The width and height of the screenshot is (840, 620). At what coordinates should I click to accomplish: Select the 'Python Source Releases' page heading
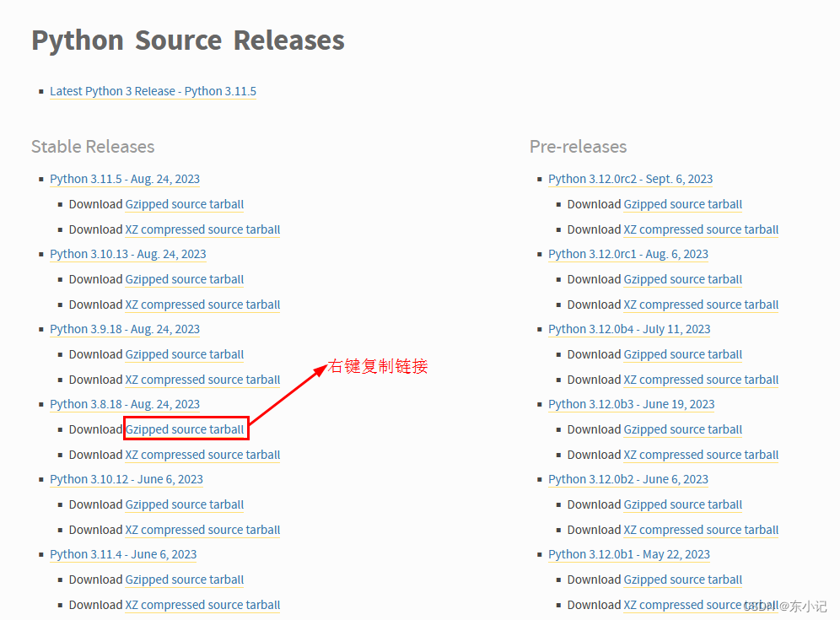[188, 40]
